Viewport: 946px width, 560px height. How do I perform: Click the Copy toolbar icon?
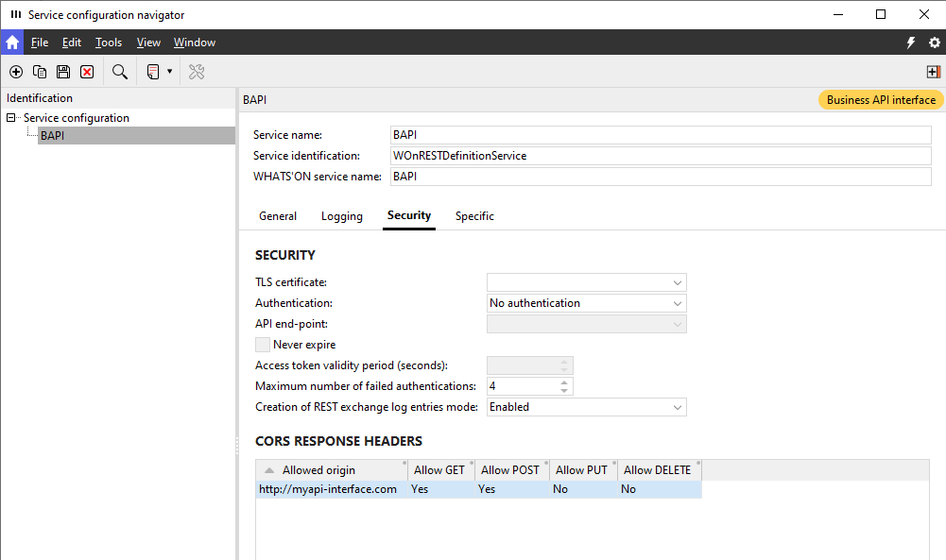[40, 72]
